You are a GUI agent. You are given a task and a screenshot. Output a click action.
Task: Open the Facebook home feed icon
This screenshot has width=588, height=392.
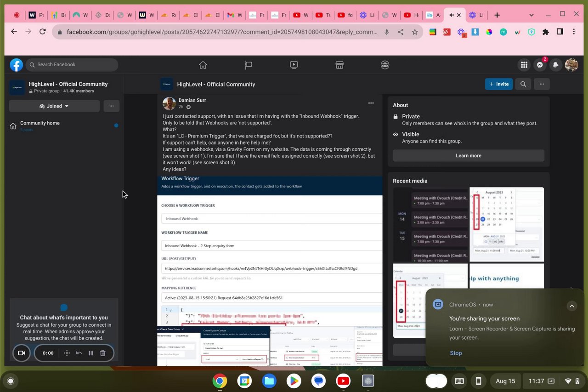click(203, 65)
